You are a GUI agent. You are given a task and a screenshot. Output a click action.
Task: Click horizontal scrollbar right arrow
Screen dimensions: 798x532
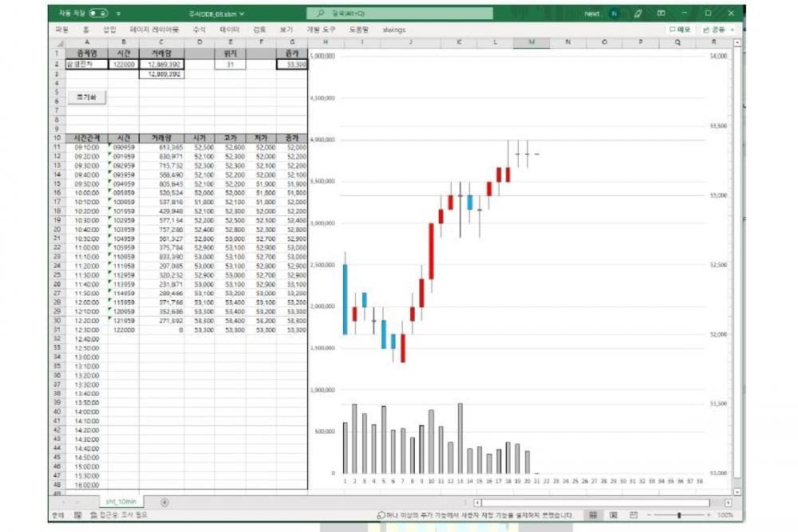[729, 503]
